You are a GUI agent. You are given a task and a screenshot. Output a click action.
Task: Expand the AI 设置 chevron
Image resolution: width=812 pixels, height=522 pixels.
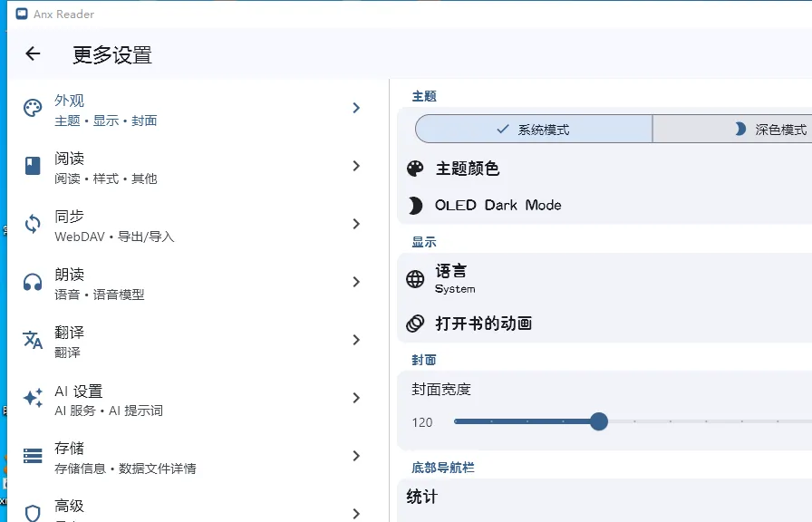356,398
